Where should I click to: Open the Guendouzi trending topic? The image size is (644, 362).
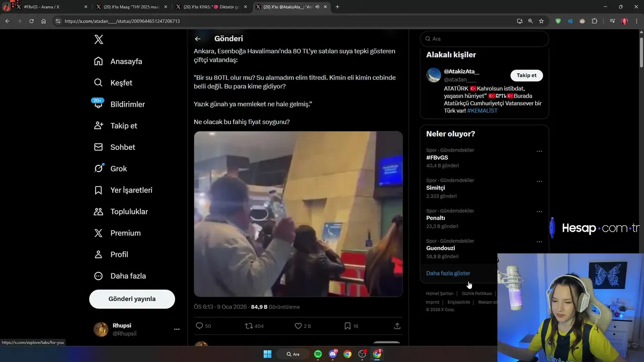(441, 248)
